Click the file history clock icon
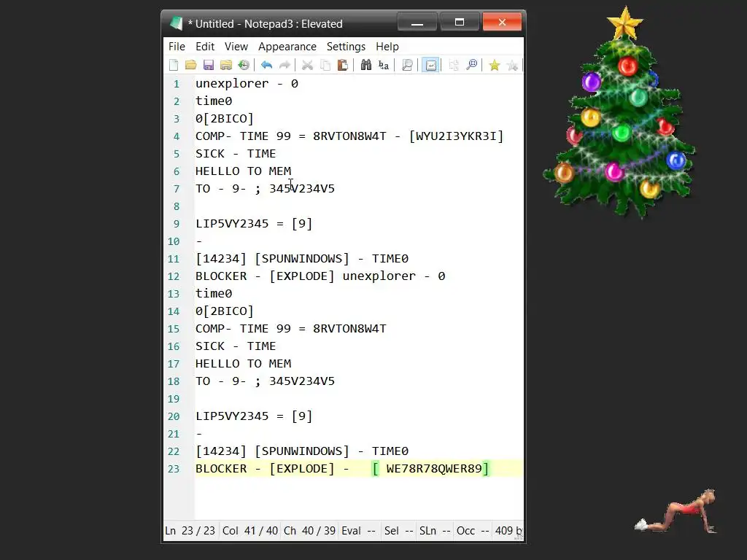The image size is (747, 560). (244, 65)
